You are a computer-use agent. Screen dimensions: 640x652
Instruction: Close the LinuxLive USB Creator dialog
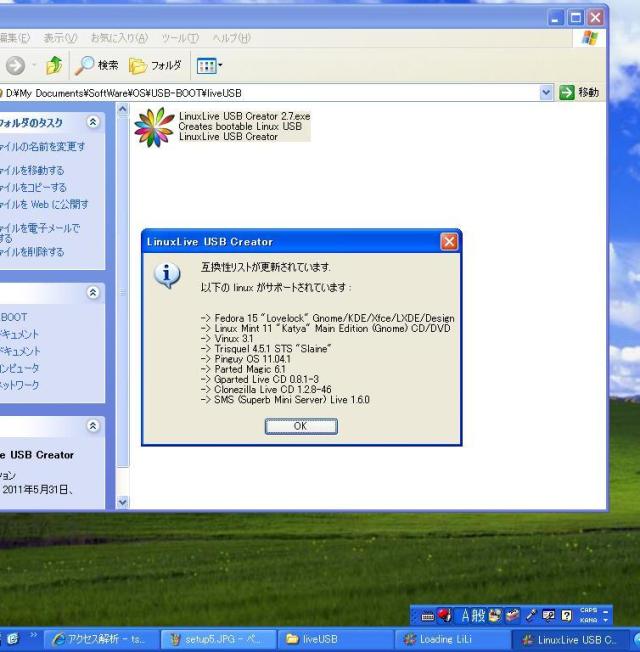coord(450,242)
